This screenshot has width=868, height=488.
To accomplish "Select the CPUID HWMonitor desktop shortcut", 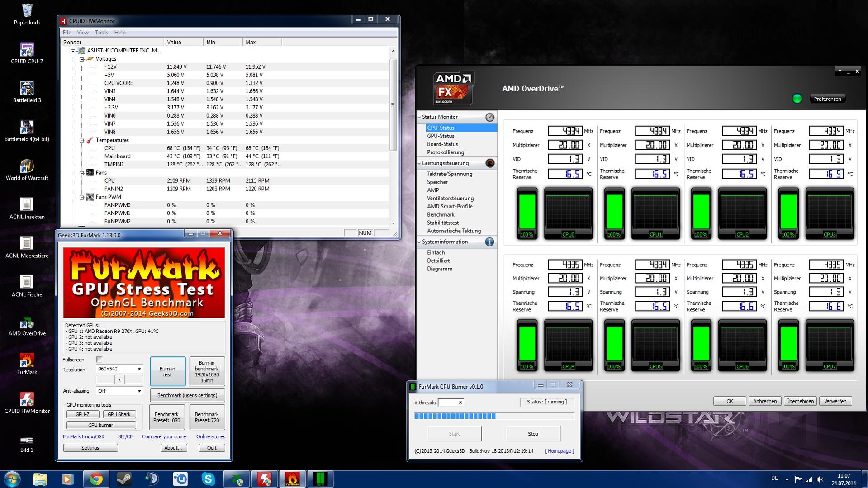I will (27, 403).
